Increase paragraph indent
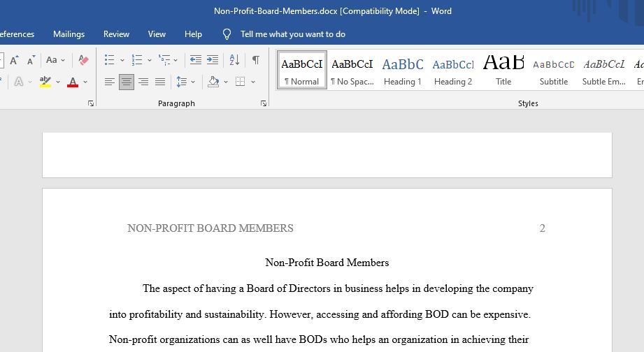644x352 pixels. click(x=213, y=60)
